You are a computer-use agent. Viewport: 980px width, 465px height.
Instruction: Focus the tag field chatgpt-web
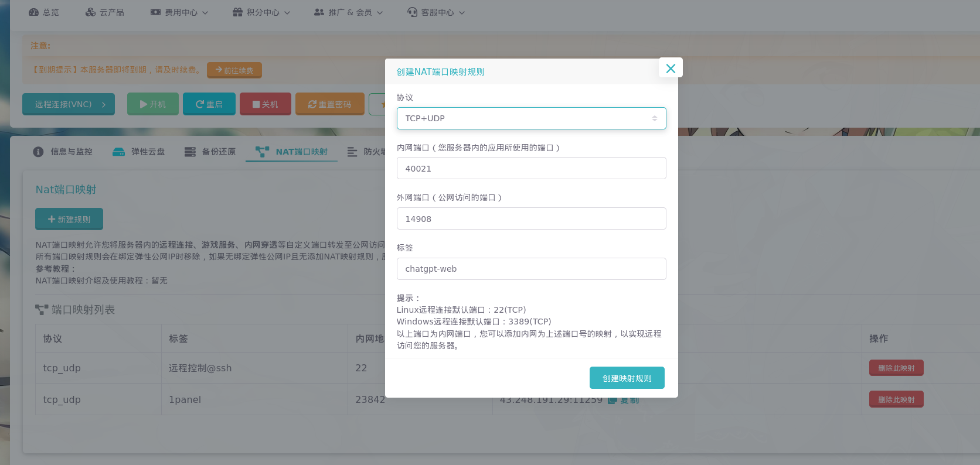(531, 269)
